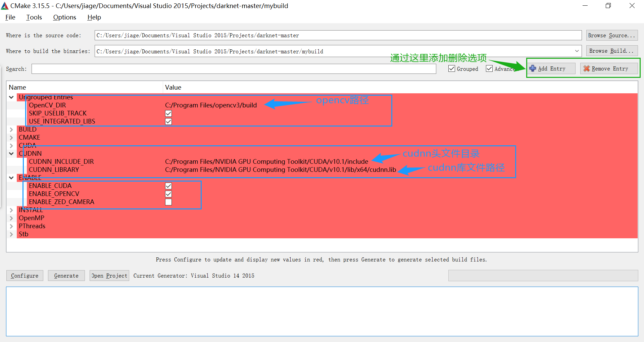Screen dimensions: 644x342
Task: Select the ENABLE_OPENCV entry name
Action: [x=54, y=194]
